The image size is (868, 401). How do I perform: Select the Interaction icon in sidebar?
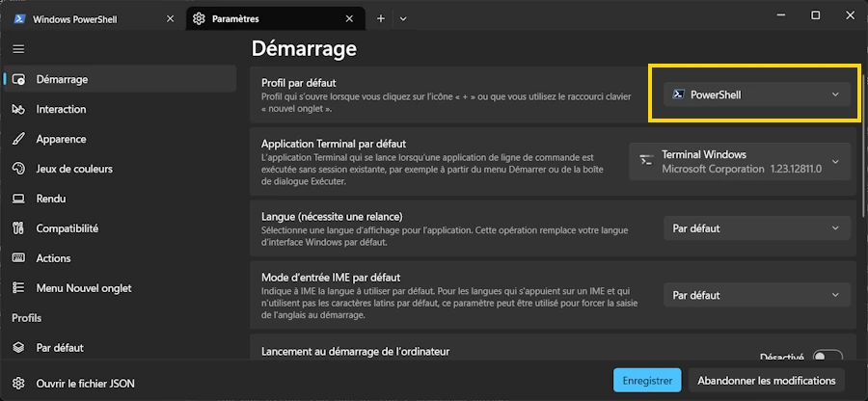(18, 109)
